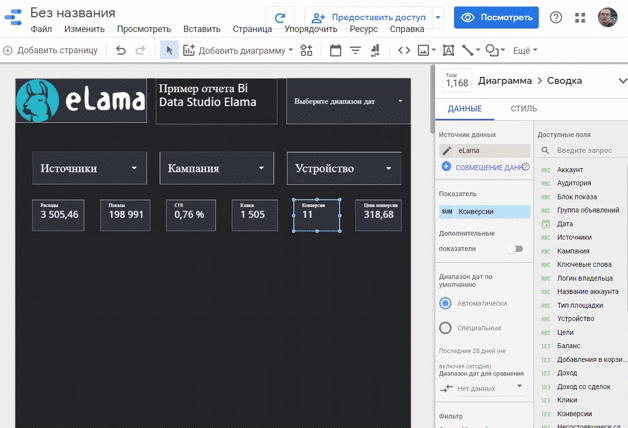Expand the Устройство dropdown filter

[344, 168]
